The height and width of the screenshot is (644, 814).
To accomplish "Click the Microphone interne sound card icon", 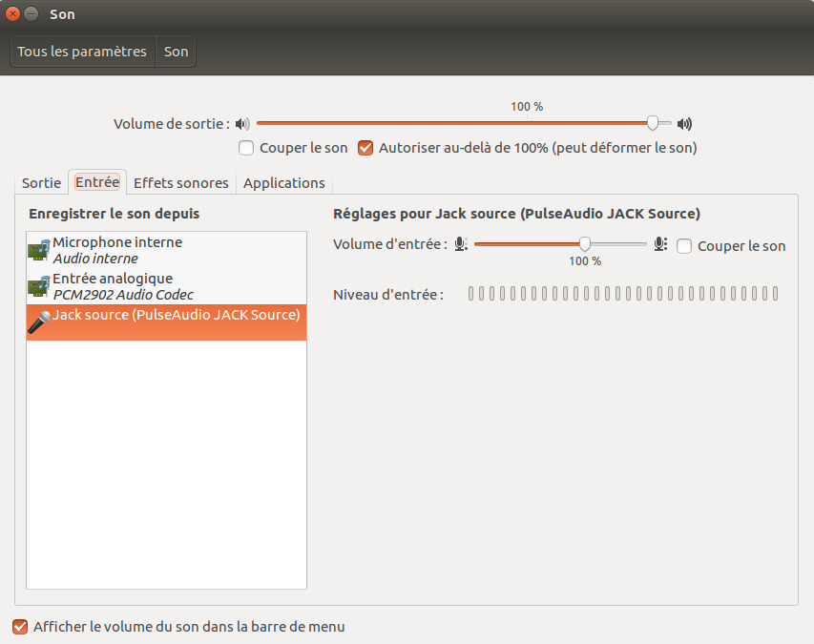I will pyautogui.click(x=39, y=250).
